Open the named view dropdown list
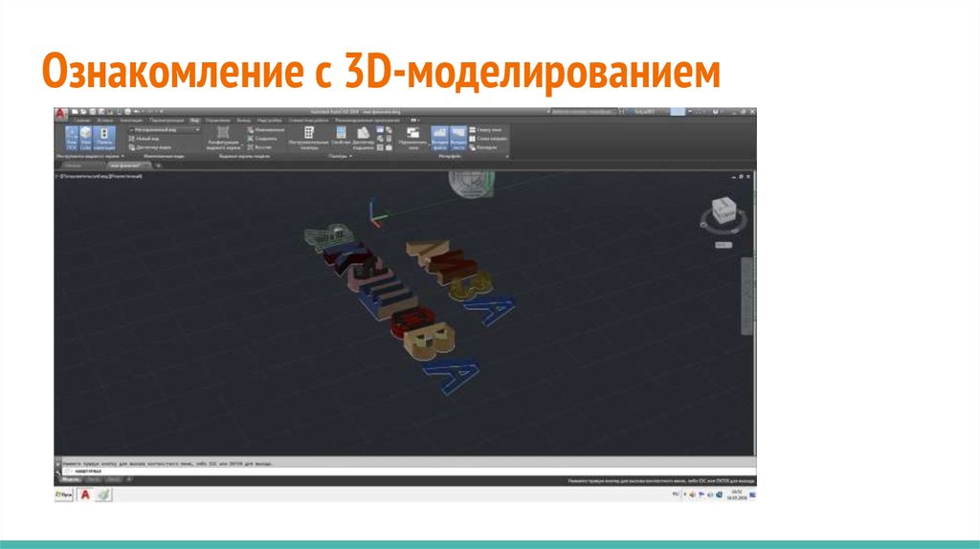This screenshot has width=980, height=549. coord(161,128)
